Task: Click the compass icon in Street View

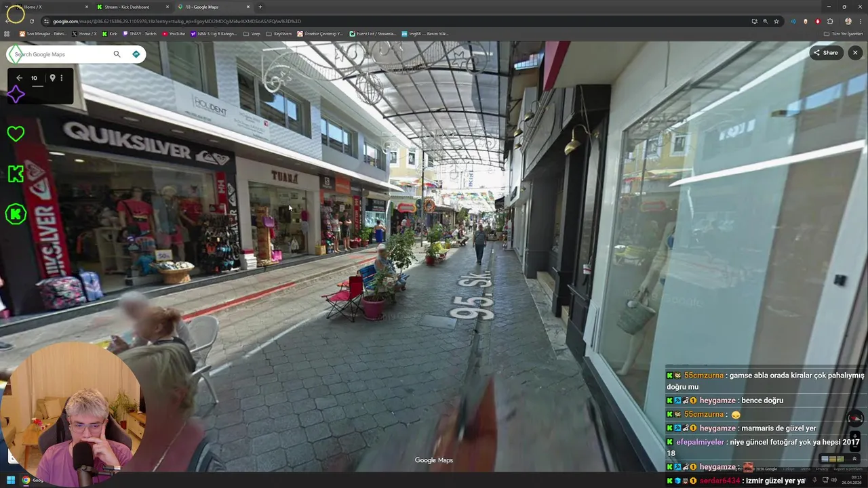Action: coord(855,418)
